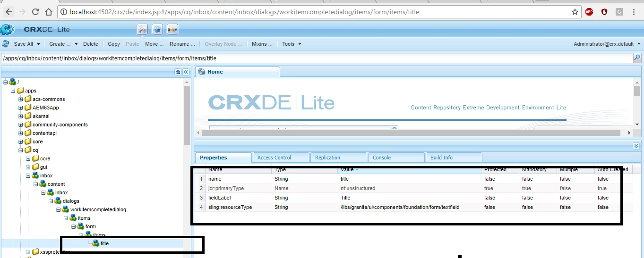
Task: Select the sling:resourceType property name cell
Action: point(239,207)
